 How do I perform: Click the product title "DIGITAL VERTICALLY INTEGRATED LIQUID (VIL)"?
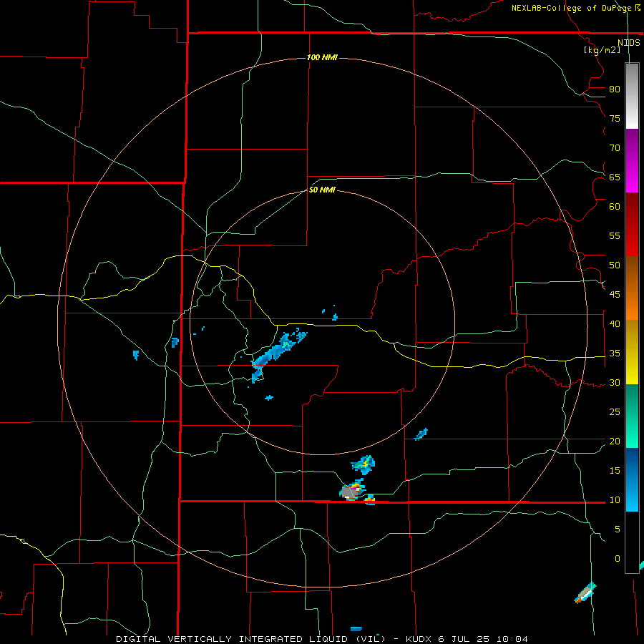pyautogui.click(x=252, y=639)
